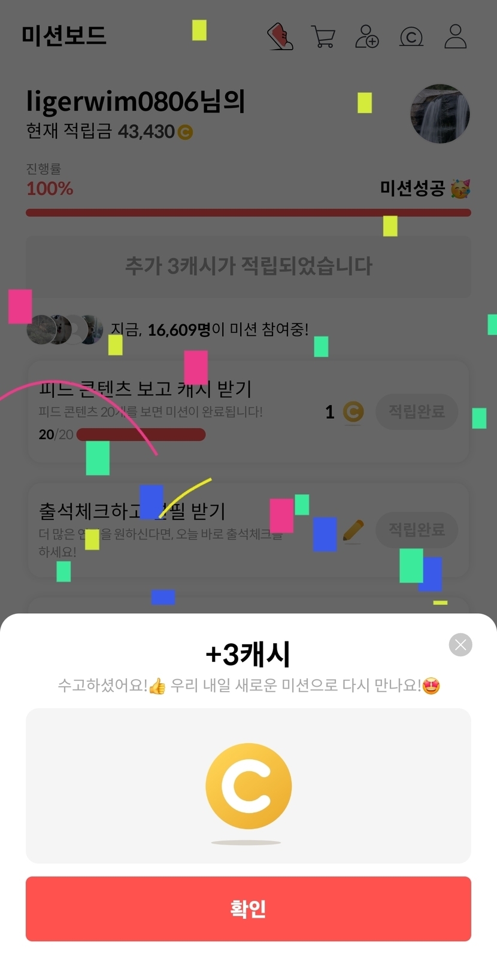
Task: Tap participant avatars beside 16,609명
Action: coord(65,329)
